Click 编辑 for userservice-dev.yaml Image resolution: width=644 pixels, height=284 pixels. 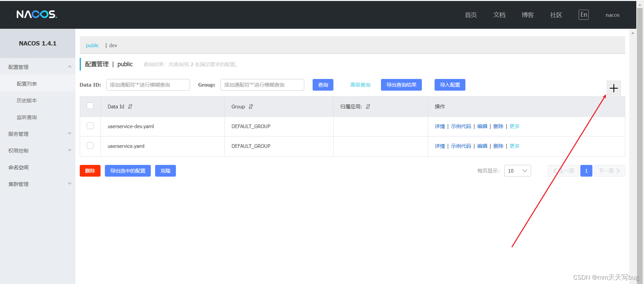click(x=482, y=126)
